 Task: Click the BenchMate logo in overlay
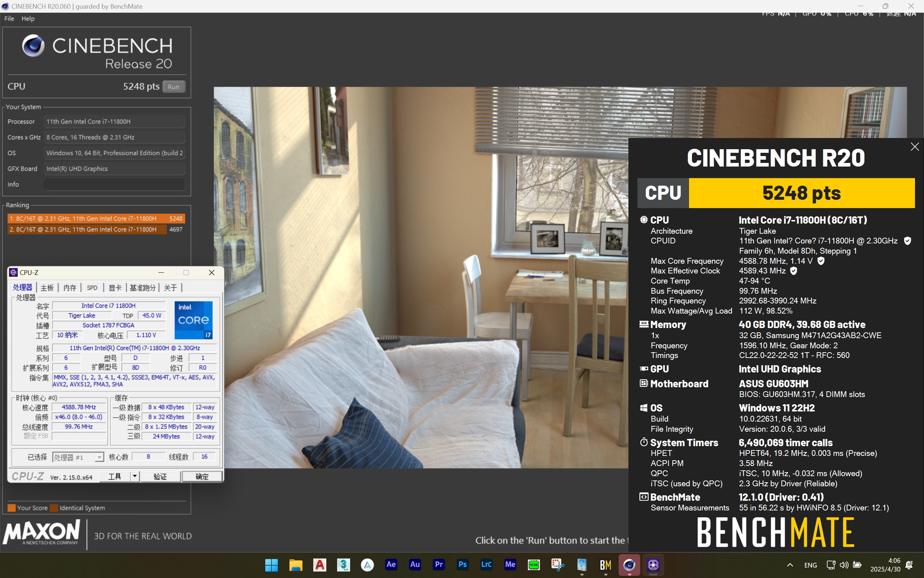pos(775,532)
